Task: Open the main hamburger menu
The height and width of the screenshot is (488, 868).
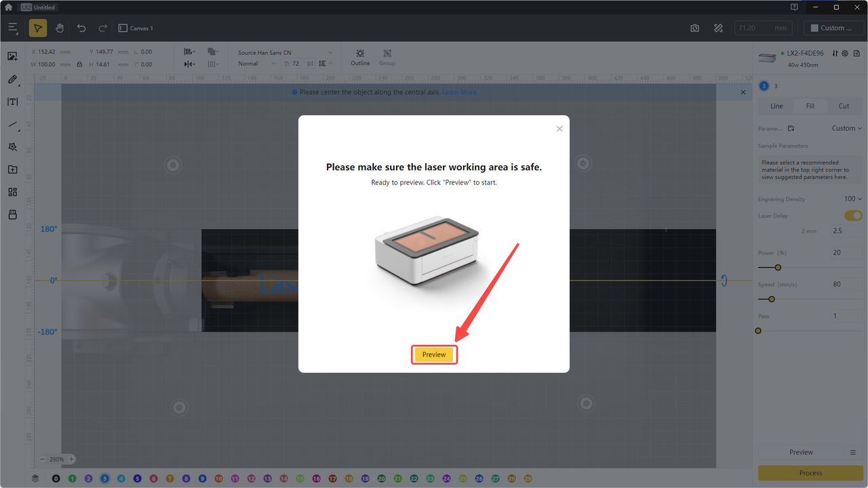Action: 13,28
